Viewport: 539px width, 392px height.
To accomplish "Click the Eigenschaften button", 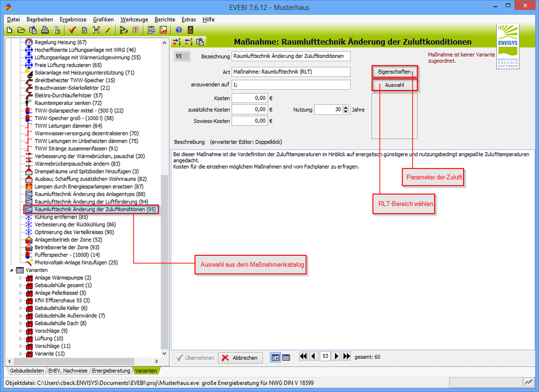I will [394, 72].
